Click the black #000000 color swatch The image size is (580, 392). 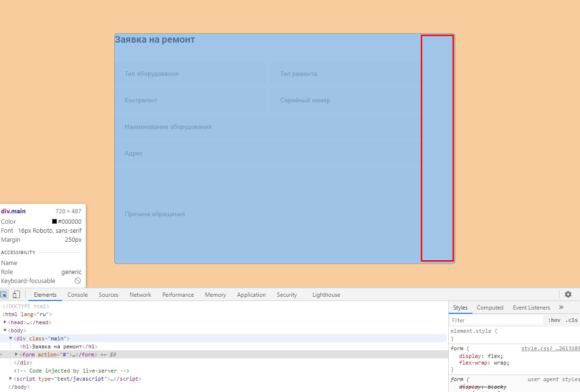click(54, 222)
